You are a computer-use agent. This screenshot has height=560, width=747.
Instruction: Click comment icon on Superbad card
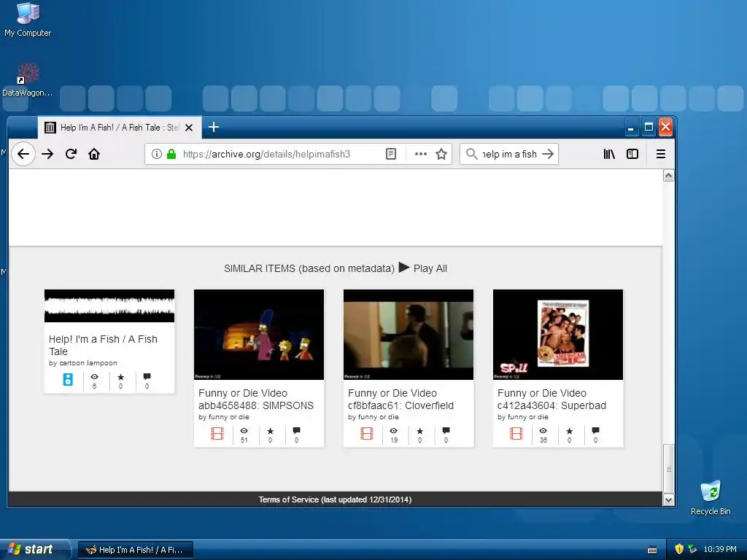pyautogui.click(x=595, y=430)
